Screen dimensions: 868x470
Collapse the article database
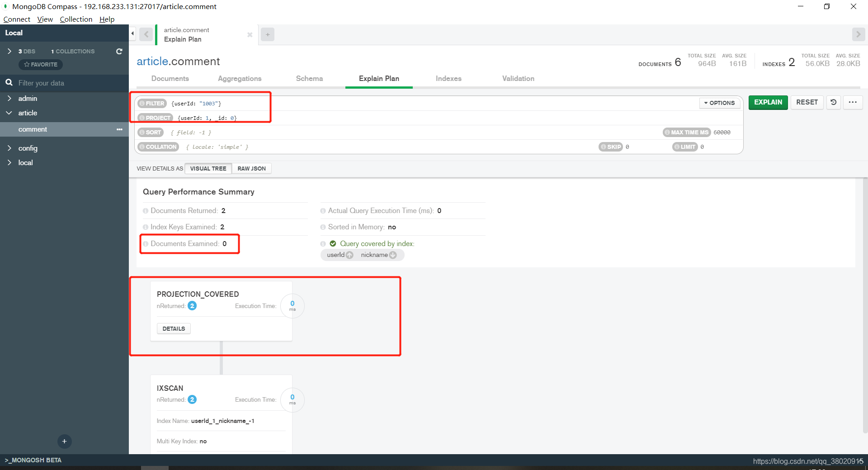coord(9,113)
